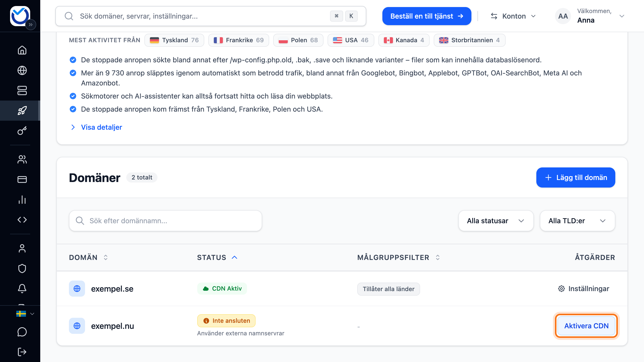Click Lägg till domän button
This screenshot has height=362, width=644.
[576, 177]
